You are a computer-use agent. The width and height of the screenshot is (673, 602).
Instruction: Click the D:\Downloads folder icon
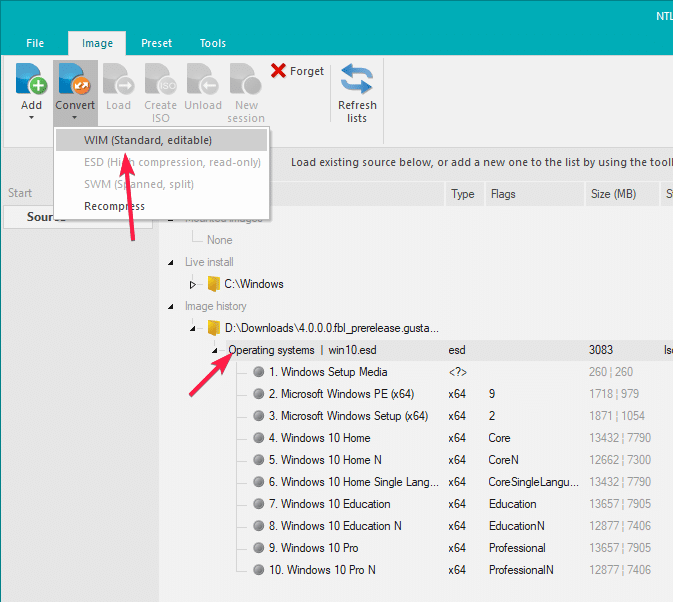tap(213, 328)
